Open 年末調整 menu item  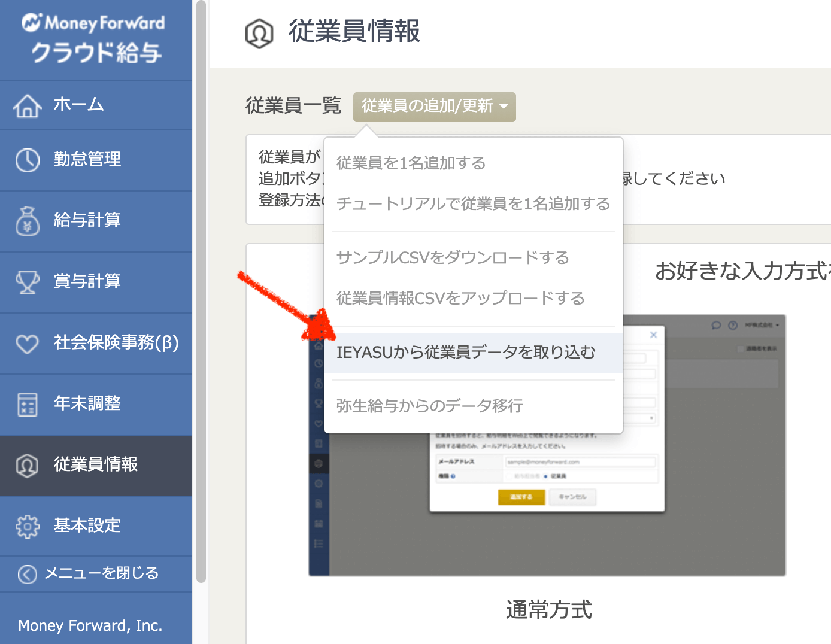tap(96, 405)
